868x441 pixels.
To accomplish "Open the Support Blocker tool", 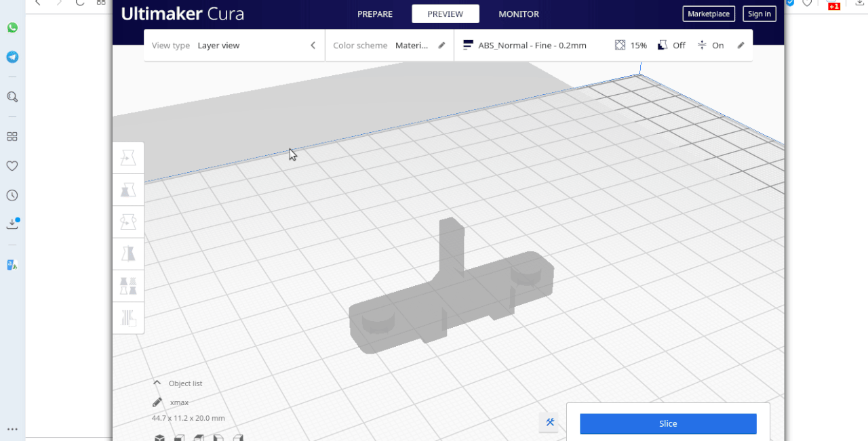I will click(x=128, y=317).
